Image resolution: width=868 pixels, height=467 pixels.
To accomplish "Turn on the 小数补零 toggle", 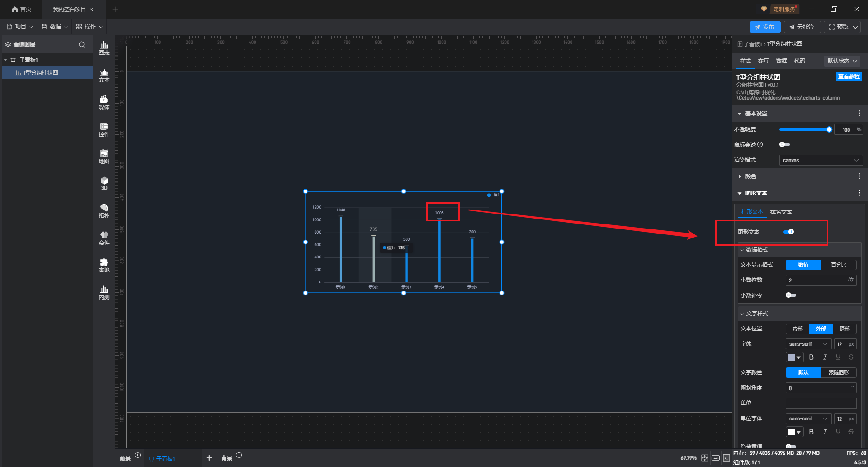I will tap(790, 295).
